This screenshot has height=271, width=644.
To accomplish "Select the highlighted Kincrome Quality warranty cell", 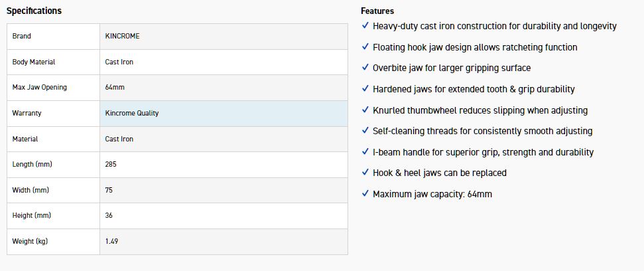I will click(x=223, y=113).
